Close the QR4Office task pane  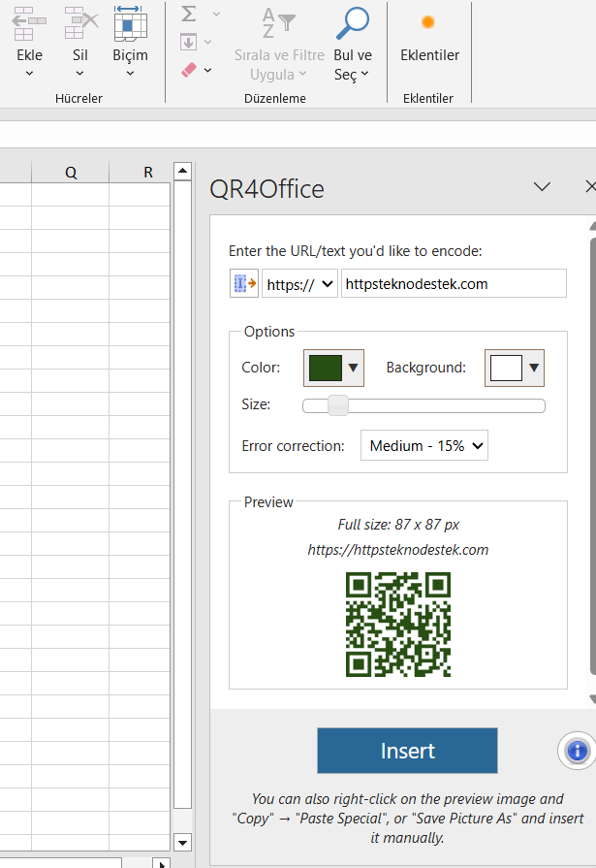coord(590,186)
